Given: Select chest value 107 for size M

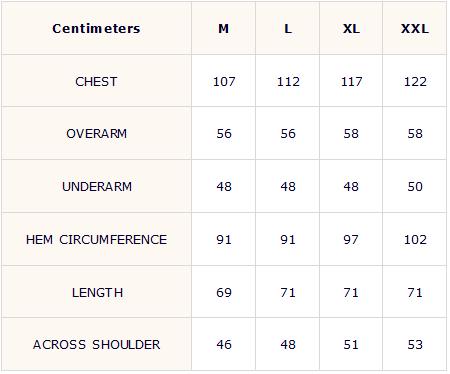Looking at the screenshot, I should 224,82.
